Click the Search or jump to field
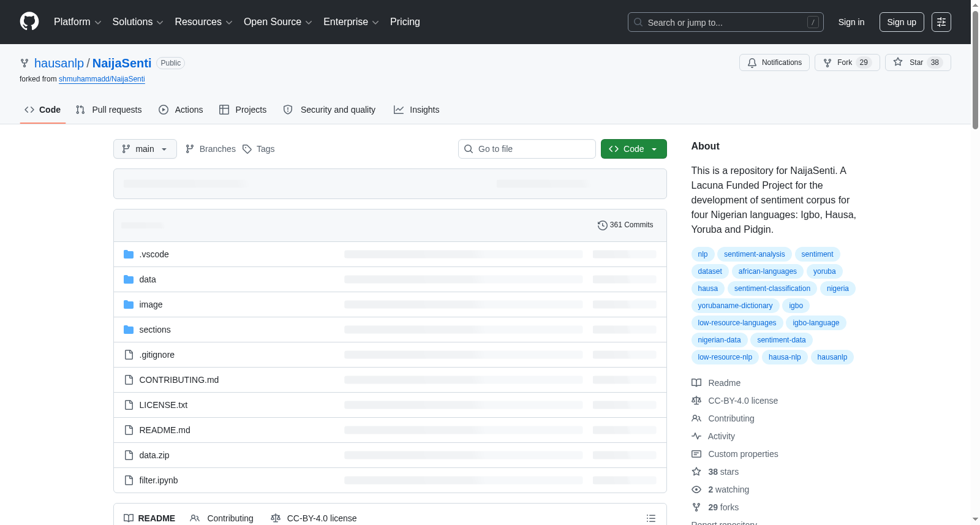Screen dimensions: 980x525 726,22
